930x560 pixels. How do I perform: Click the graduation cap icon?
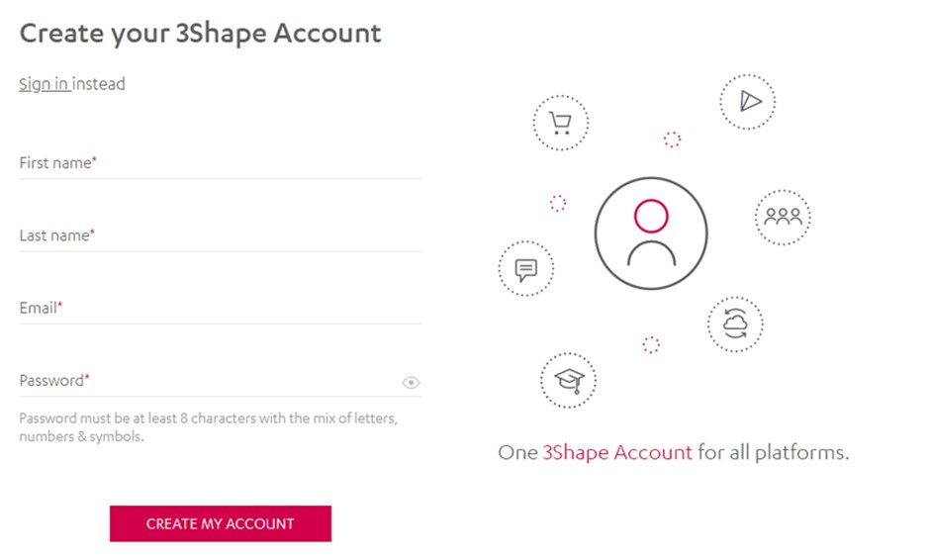tap(568, 380)
